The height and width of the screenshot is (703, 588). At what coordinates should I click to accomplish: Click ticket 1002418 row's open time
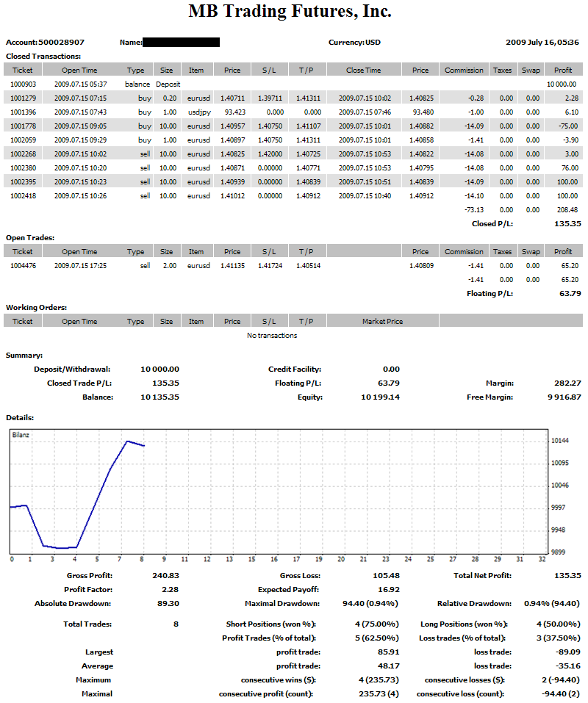tap(79, 195)
